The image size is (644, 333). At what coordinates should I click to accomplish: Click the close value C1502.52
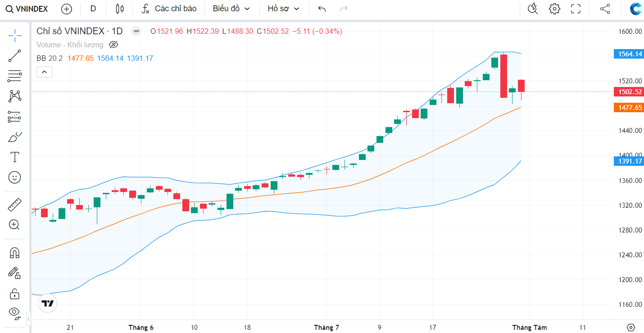(x=272, y=31)
